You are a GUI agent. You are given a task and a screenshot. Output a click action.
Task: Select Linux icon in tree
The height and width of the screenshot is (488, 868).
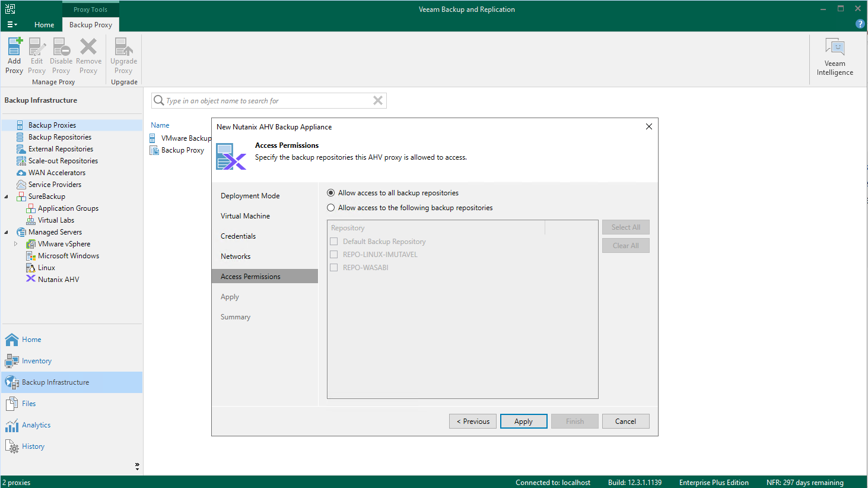[30, 268]
